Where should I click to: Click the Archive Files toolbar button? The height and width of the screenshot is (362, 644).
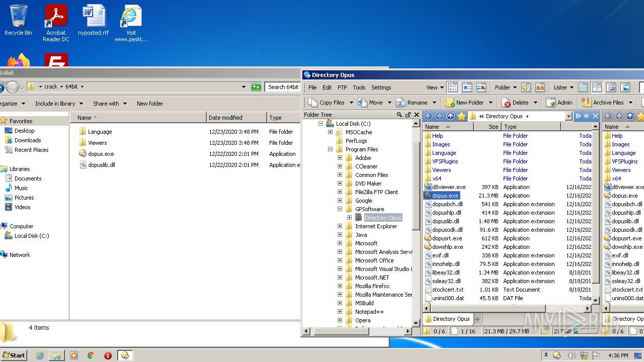(x=603, y=103)
